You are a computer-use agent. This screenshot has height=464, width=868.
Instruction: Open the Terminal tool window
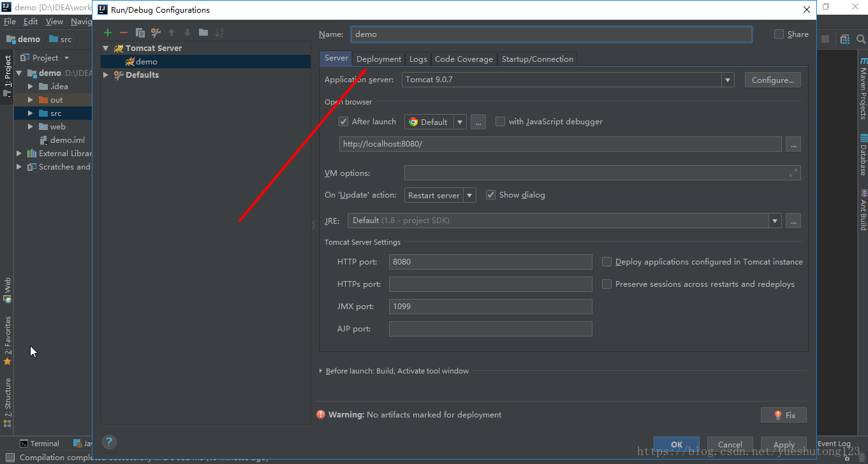(x=39, y=444)
